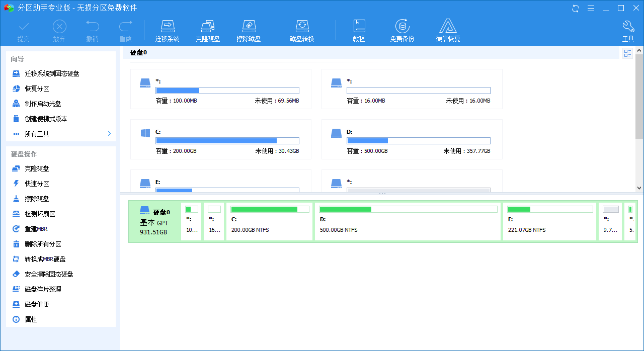Select the C: partition card with Windows logo
Image resolution: width=644 pixels, height=351 pixels.
(x=221, y=139)
